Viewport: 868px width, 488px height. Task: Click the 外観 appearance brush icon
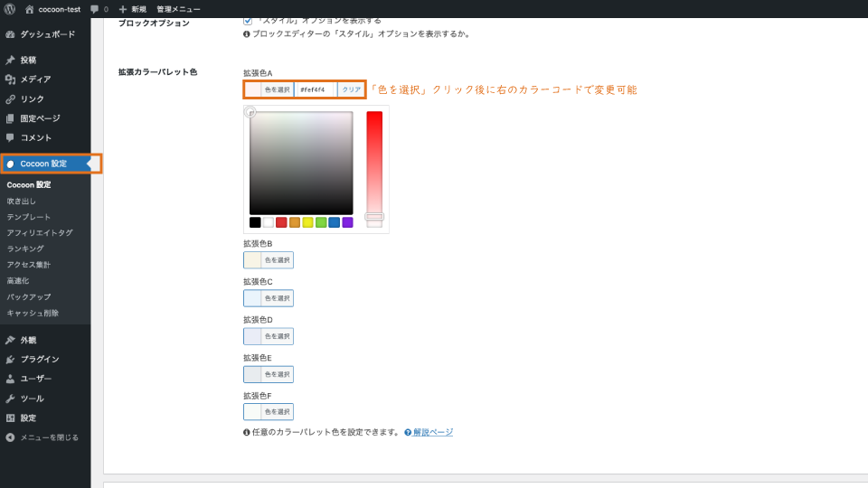10,340
